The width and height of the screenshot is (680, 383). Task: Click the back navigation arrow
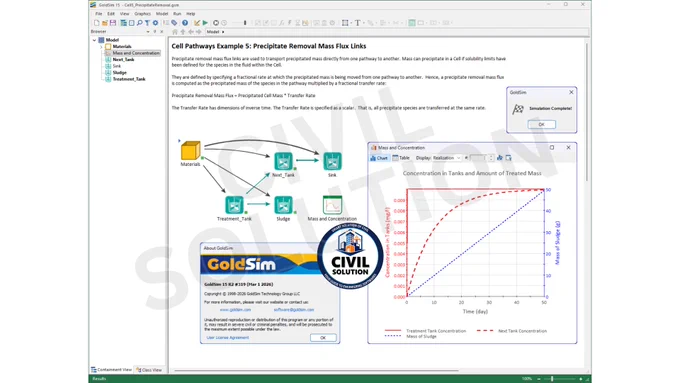click(x=191, y=32)
